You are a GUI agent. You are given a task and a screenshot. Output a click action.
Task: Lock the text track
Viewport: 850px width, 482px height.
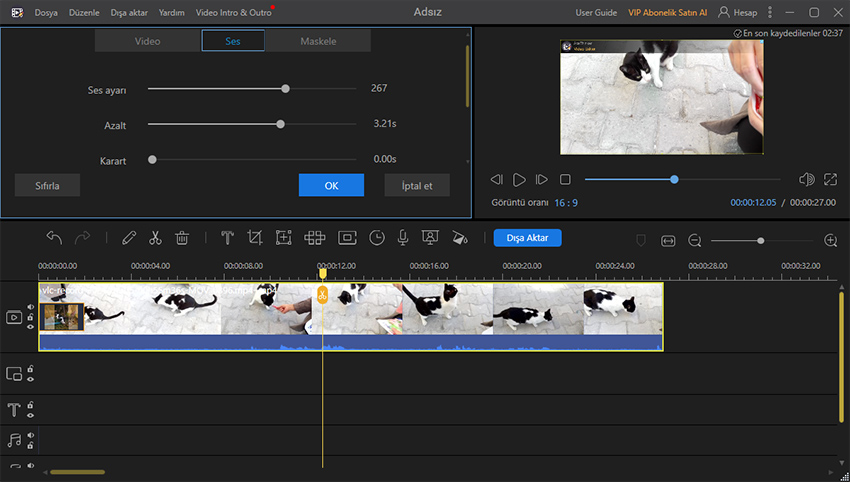(x=31, y=405)
